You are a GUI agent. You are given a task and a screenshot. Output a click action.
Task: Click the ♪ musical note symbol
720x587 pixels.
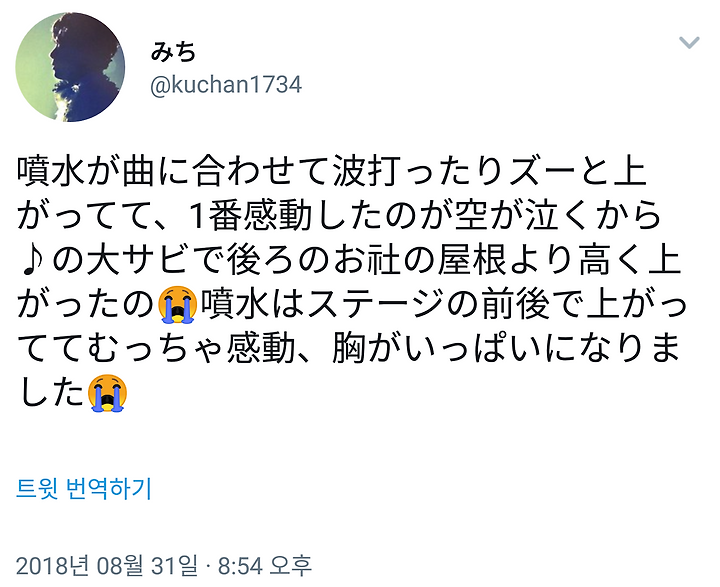pos(31,260)
